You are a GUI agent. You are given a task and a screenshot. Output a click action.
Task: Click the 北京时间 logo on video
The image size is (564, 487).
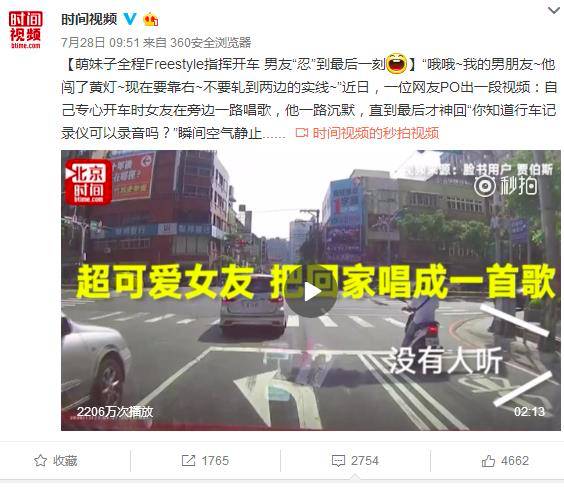88,182
